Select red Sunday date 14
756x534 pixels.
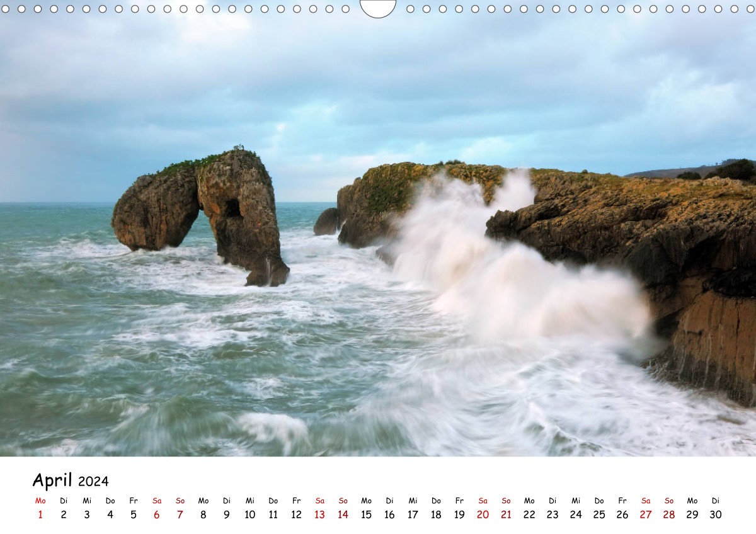pos(343,514)
